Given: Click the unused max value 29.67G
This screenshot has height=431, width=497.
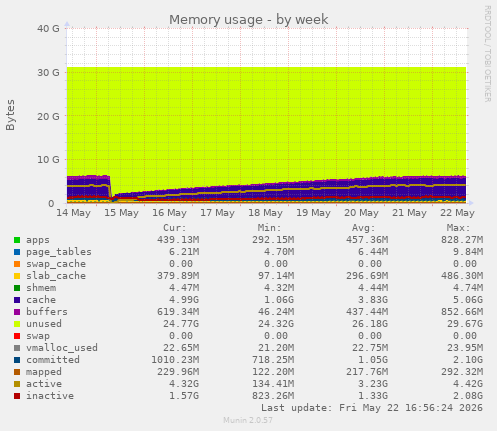Looking at the screenshot, I should click(x=465, y=324).
